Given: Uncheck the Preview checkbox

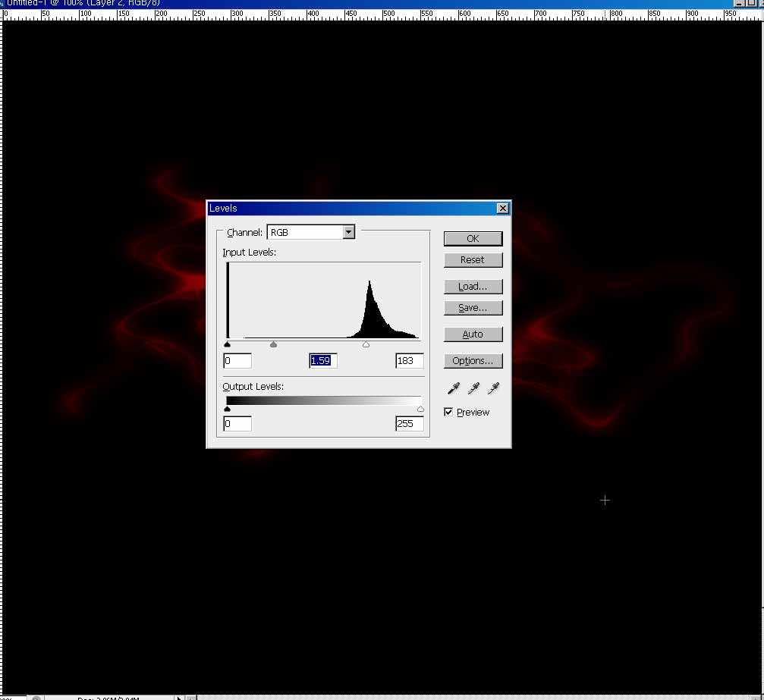Looking at the screenshot, I should click(448, 412).
